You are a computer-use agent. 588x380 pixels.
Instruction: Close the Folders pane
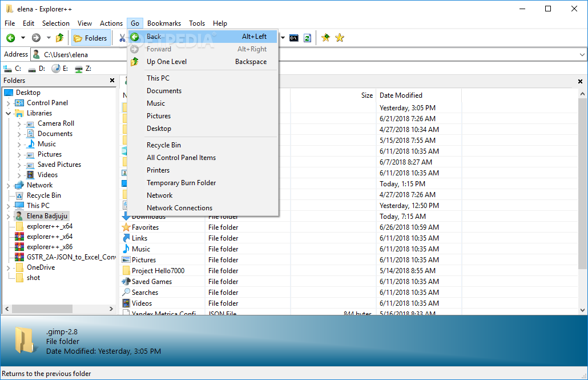[x=112, y=81]
